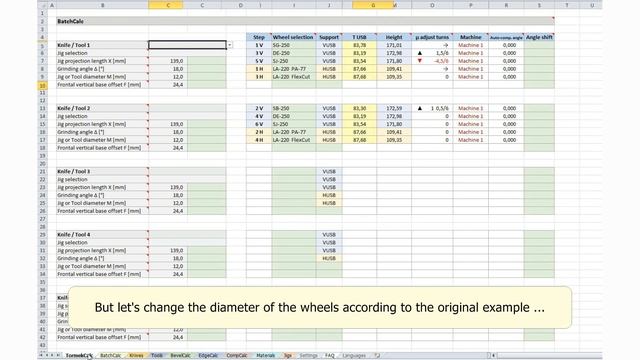
Task: Select the empty Knife / Tool 1 input cell
Action: [187, 45]
